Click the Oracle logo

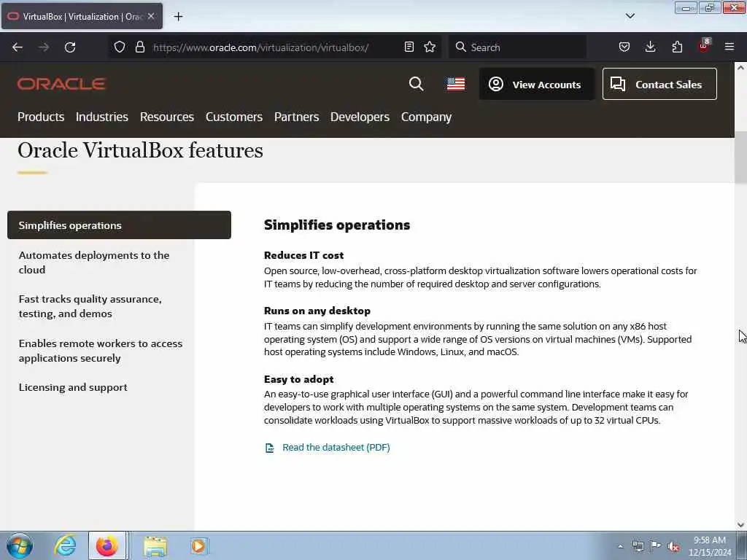click(x=61, y=85)
